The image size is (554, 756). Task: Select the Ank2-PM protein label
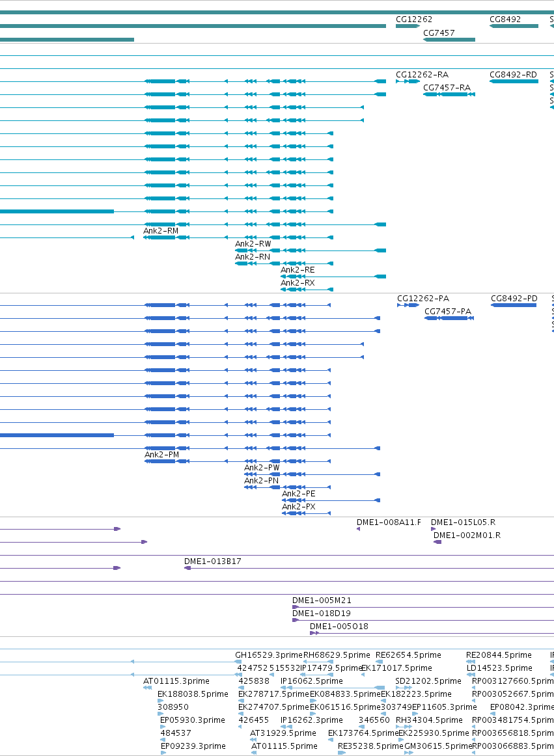(161, 455)
